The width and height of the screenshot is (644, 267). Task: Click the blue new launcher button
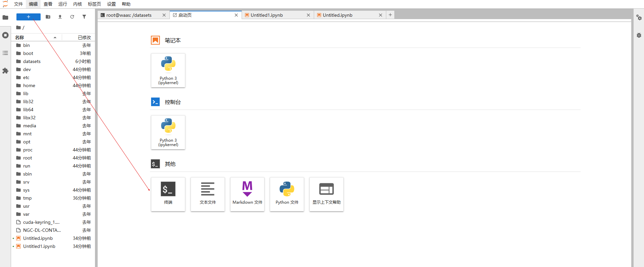[x=29, y=17]
